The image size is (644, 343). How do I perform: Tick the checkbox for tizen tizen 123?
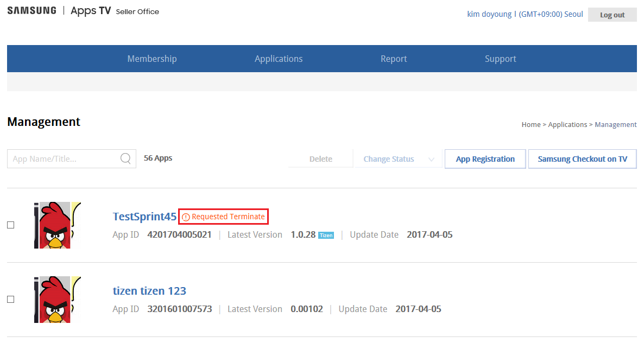(x=11, y=300)
